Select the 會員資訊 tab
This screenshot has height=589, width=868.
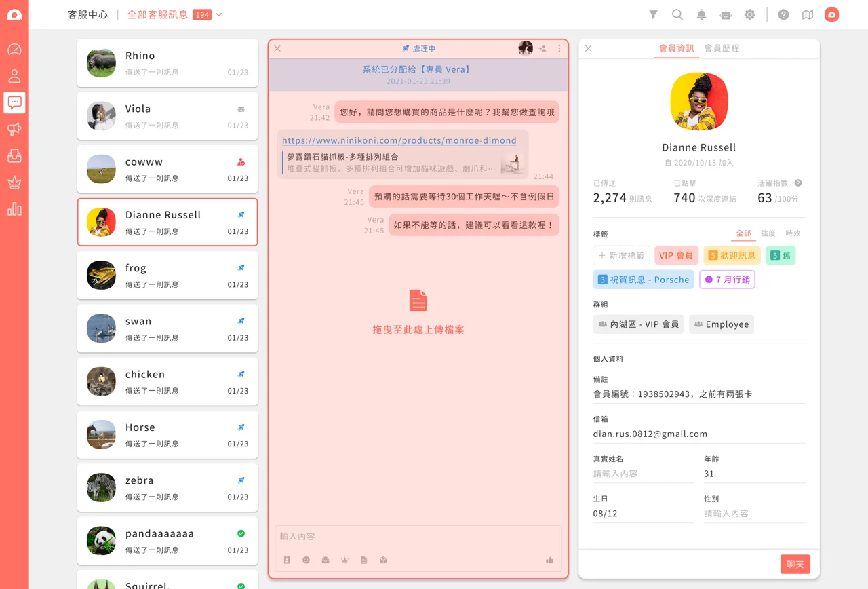tap(677, 48)
